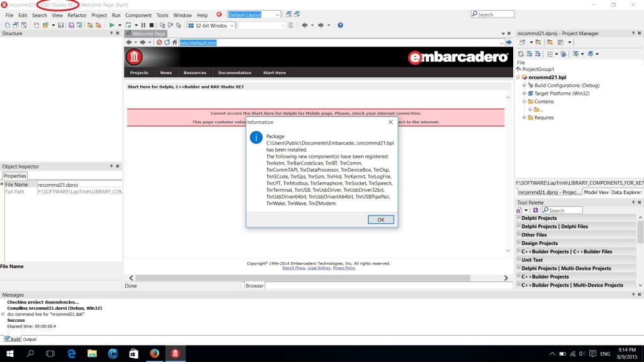Click the Save file toolbar icon
Image resolution: width=644 pixels, height=362 pixels.
[61, 25]
